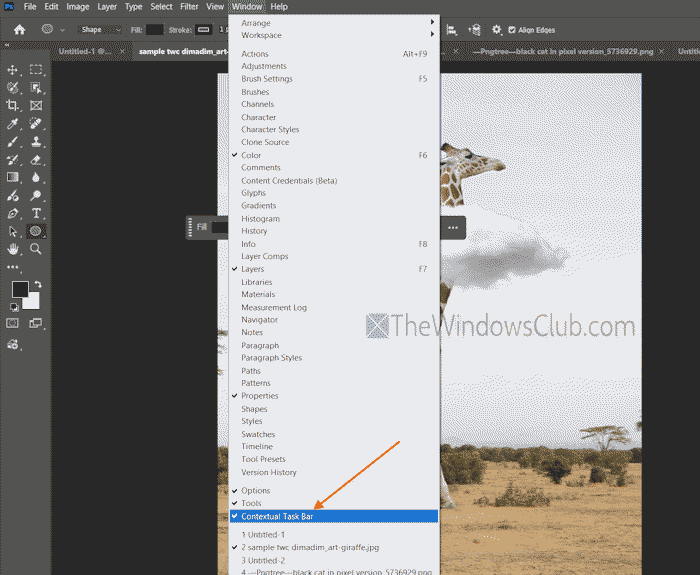Click the Home icon in options bar
700x575 pixels.
(x=20, y=29)
